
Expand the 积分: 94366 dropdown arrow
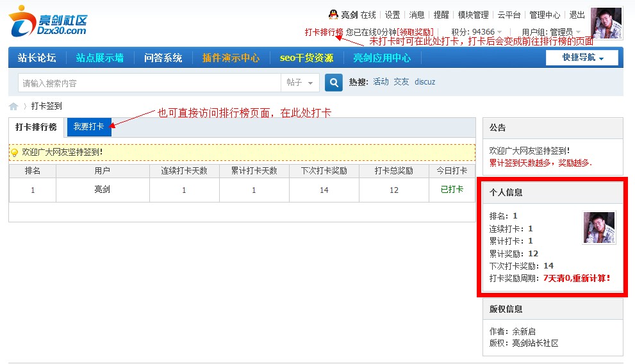pyautogui.click(x=500, y=31)
